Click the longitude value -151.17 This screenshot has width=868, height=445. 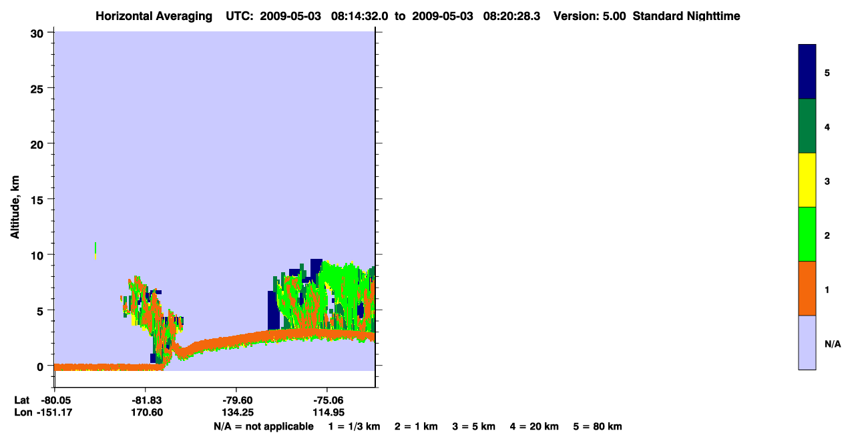coord(54,412)
